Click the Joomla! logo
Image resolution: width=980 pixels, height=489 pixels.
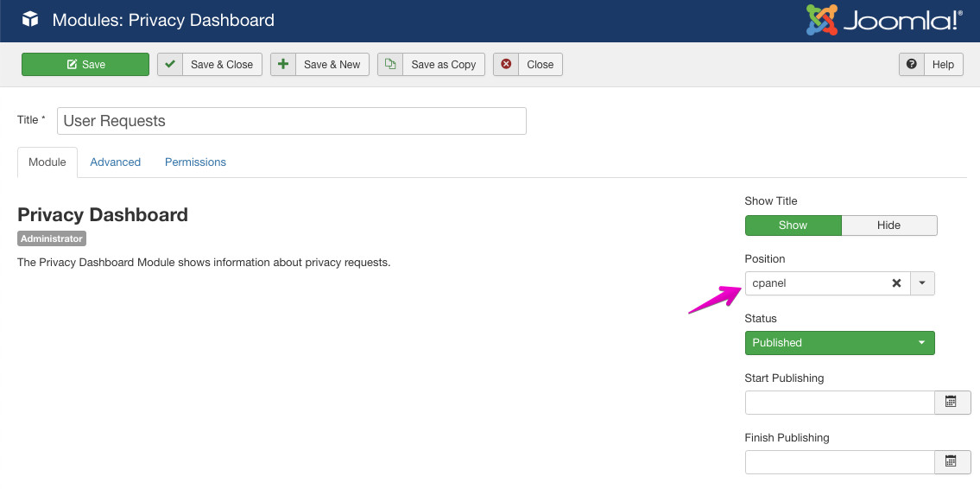884,20
